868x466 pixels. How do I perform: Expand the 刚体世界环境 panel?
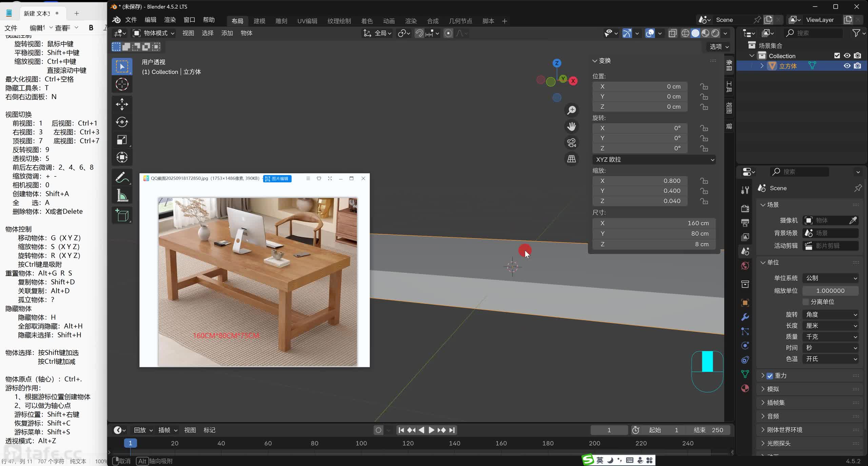pyautogui.click(x=785, y=430)
